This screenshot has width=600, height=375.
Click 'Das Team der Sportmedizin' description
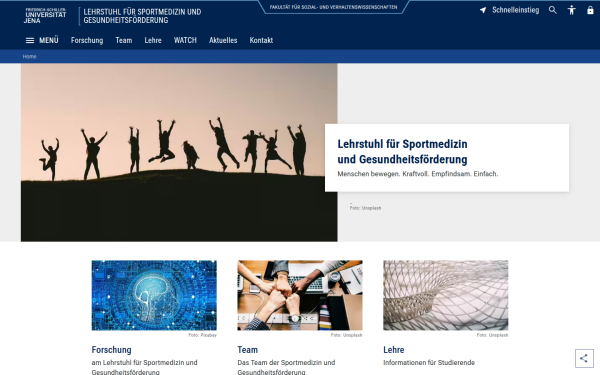(x=286, y=367)
